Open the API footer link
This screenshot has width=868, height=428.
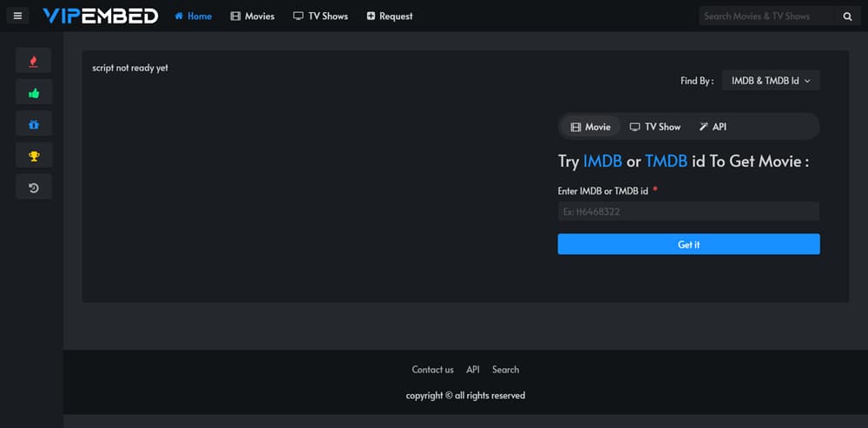coord(473,369)
